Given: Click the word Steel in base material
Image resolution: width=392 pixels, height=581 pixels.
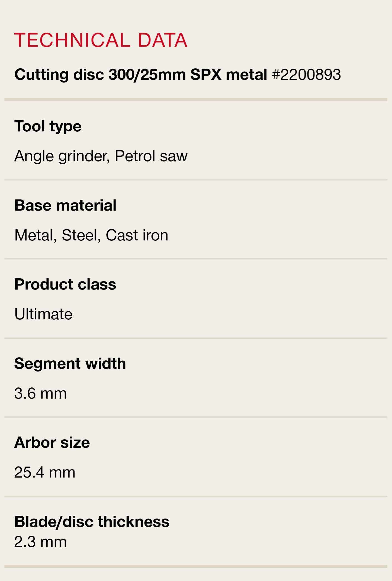Looking at the screenshot, I should pos(79,235).
